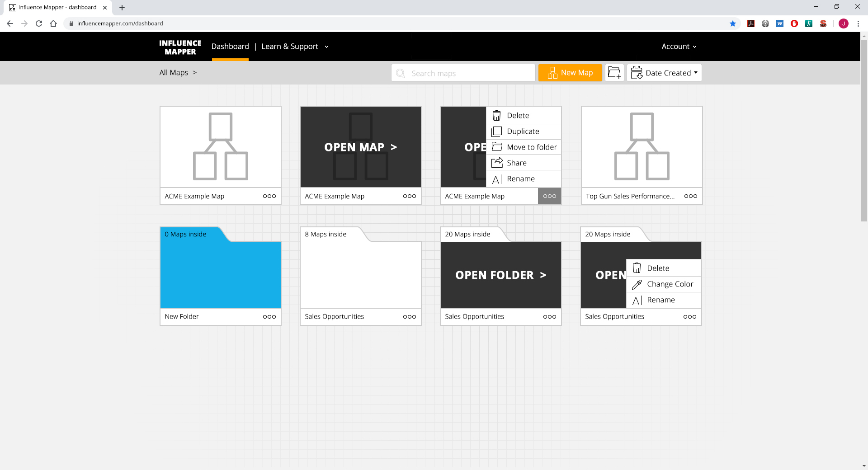Click the search magnifier icon

click(x=401, y=73)
